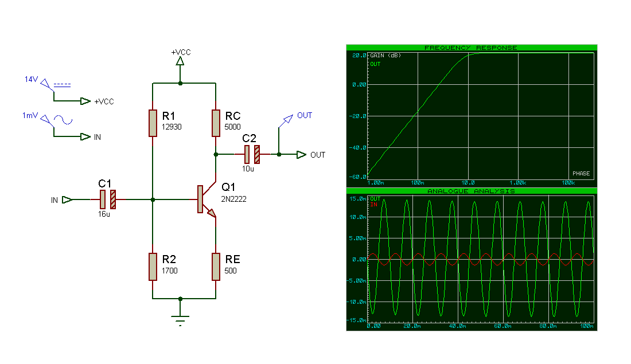Viewport: 631px width, 364px height.
Task: Click the 80.0m time axis value
Action: click(x=548, y=326)
